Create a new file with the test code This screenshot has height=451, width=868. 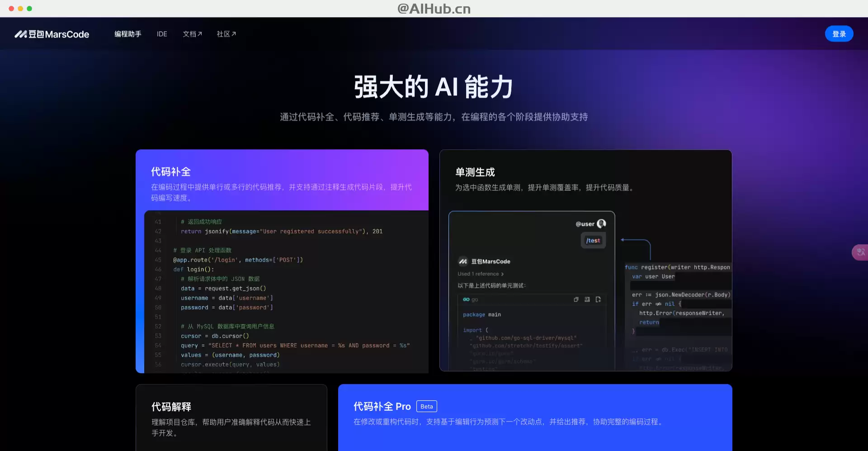[598, 299]
